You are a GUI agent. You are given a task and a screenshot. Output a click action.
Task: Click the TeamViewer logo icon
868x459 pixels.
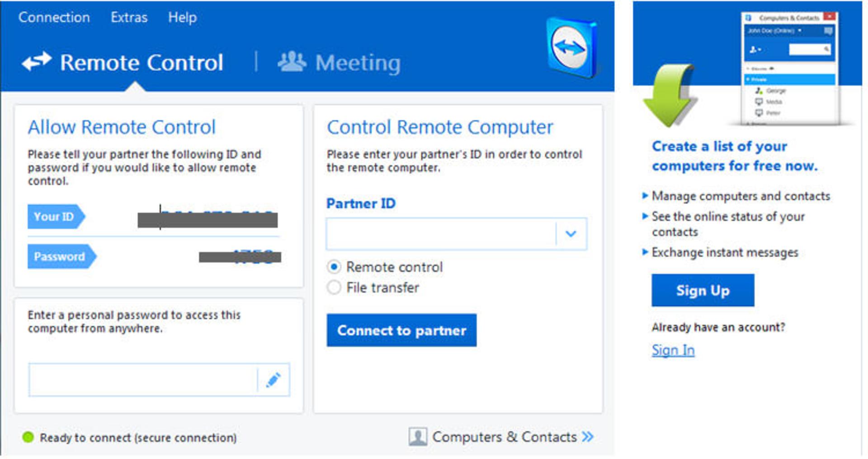pos(571,47)
